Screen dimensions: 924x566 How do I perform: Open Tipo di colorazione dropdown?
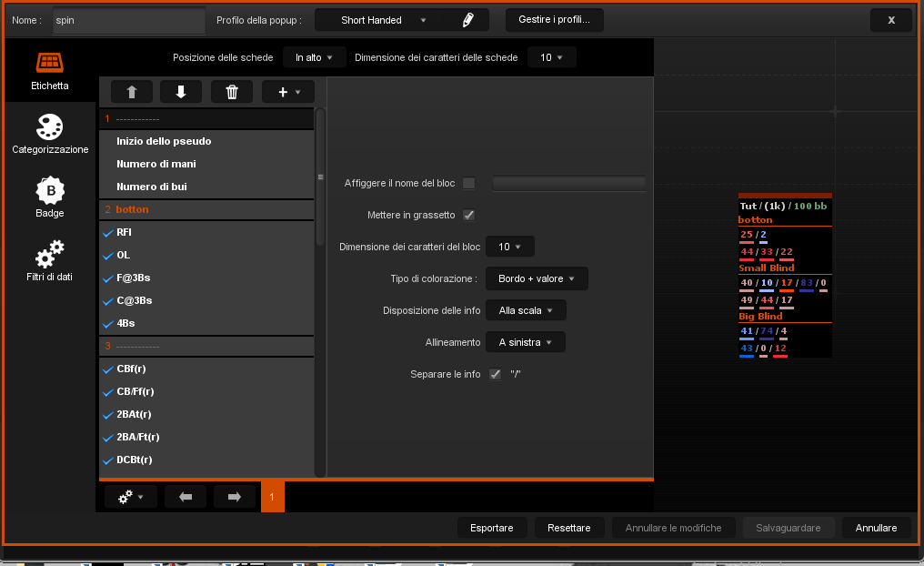click(537, 278)
